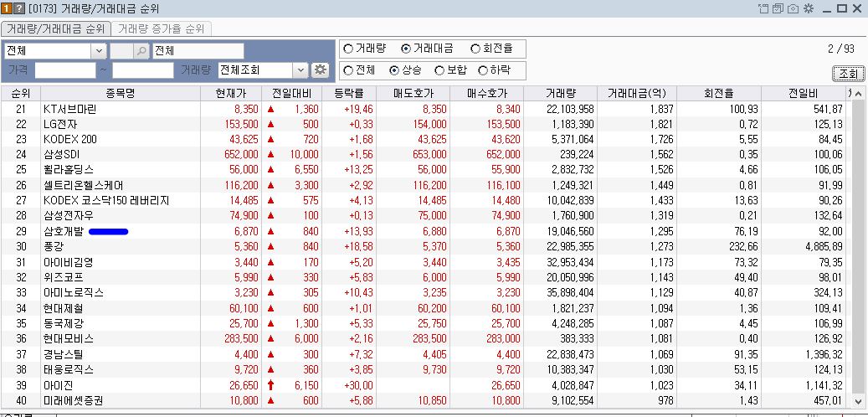This screenshot has width=868, height=417.
Task: Click the orange screen number 1 icon
Action: [x=7, y=8]
